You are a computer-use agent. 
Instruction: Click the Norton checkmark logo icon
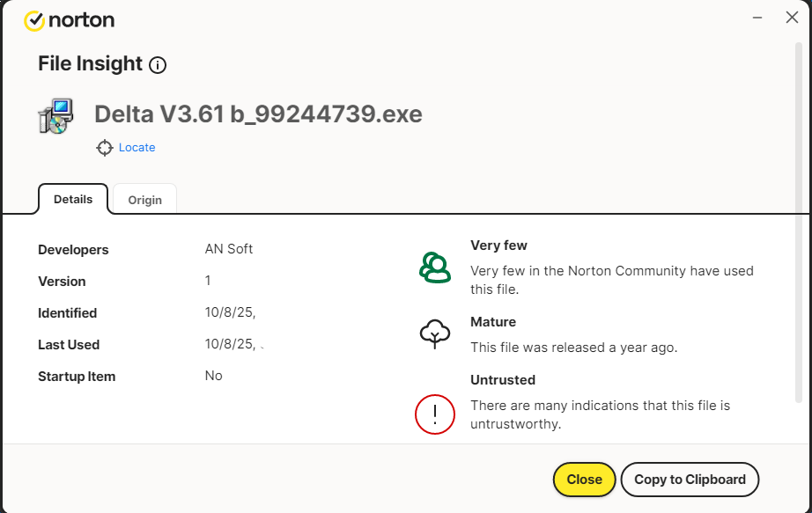point(34,20)
